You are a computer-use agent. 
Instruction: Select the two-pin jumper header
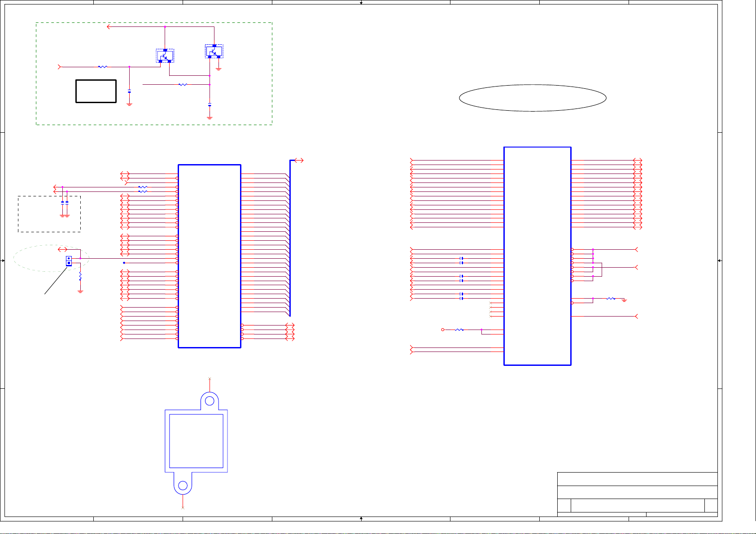[x=69, y=261]
